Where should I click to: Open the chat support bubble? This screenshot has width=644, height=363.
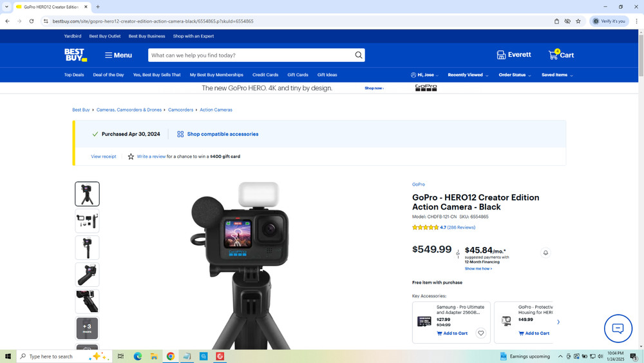618,328
